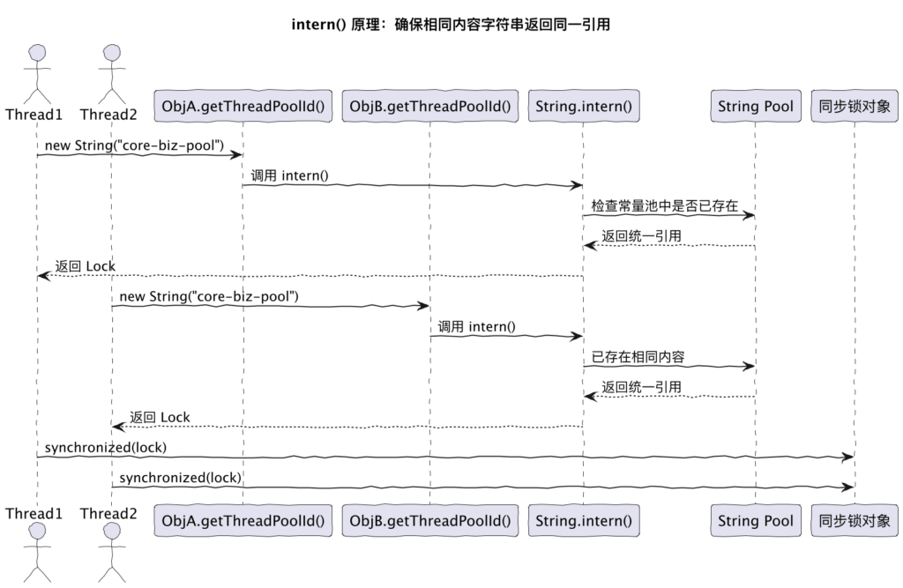Click Thread1's new String("core-biz-pool") message
The width and height of the screenshot is (903, 588).
(x=132, y=144)
